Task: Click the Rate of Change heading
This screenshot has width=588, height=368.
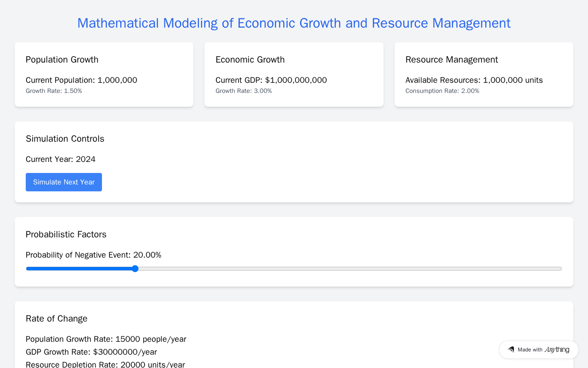Action: pos(57,319)
